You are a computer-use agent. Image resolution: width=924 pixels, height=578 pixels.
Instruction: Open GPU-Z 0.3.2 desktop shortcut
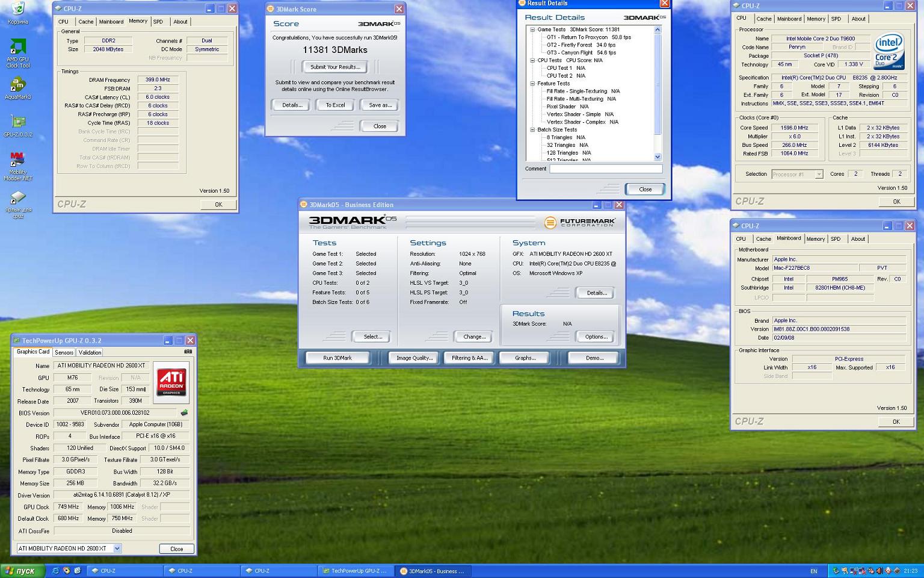[x=17, y=126]
